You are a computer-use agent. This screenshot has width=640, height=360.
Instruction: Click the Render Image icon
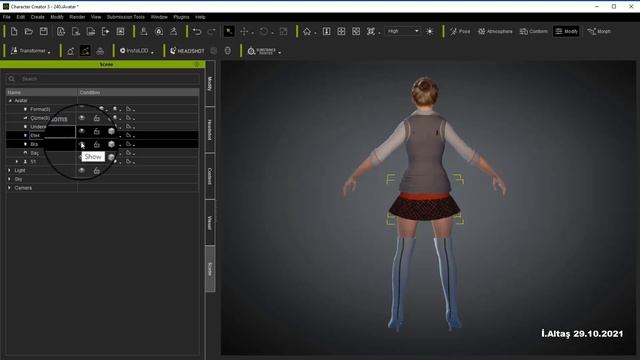[x=120, y=31]
